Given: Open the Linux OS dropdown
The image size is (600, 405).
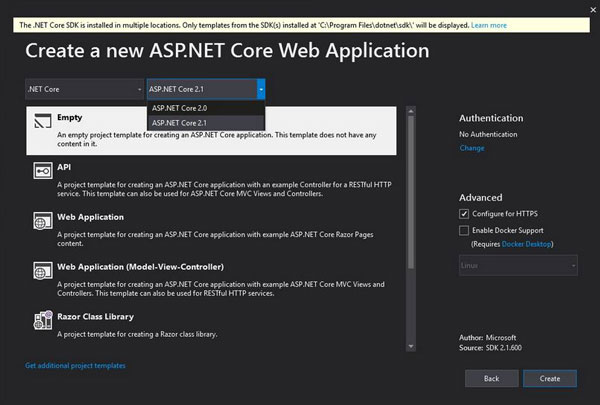Looking at the screenshot, I should pyautogui.click(x=518, y=265).
